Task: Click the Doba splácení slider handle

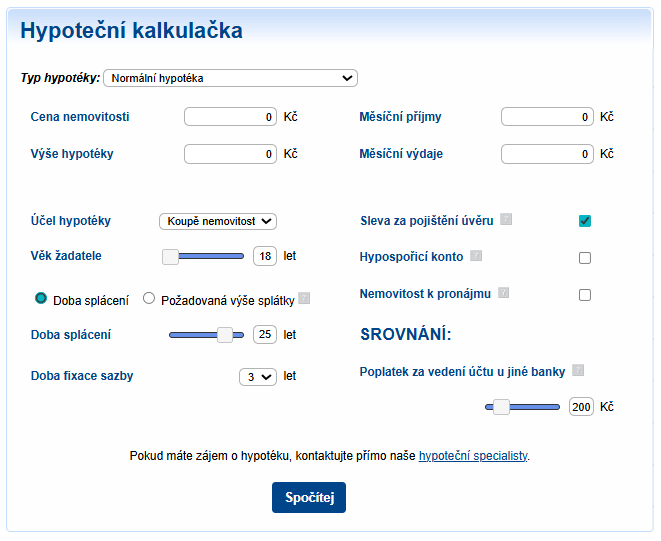Action: click(x=225, y=335)
